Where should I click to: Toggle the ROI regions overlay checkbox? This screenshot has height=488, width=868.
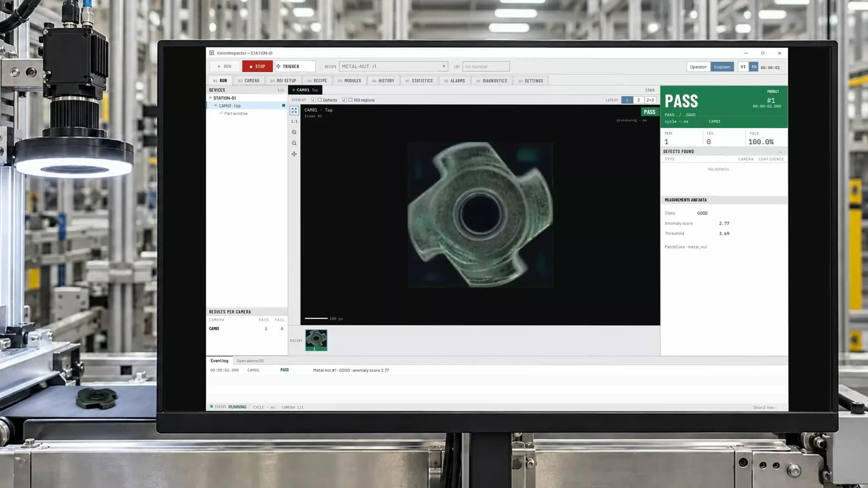coord(344,100)
